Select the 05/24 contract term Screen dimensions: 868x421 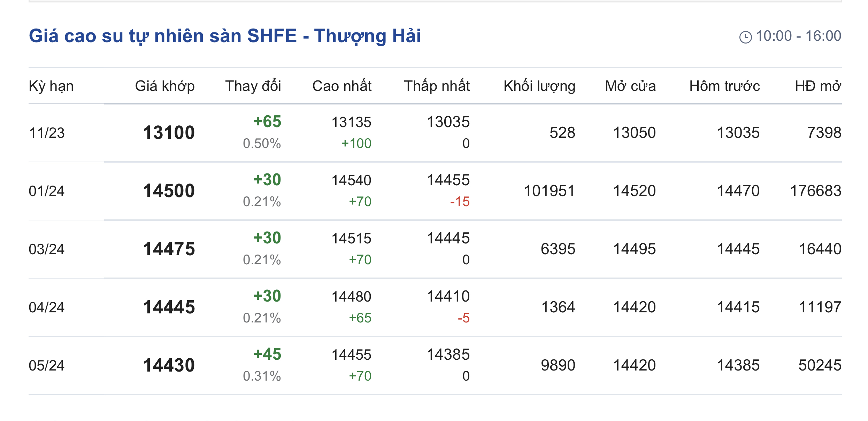click(x=47, y=366)
